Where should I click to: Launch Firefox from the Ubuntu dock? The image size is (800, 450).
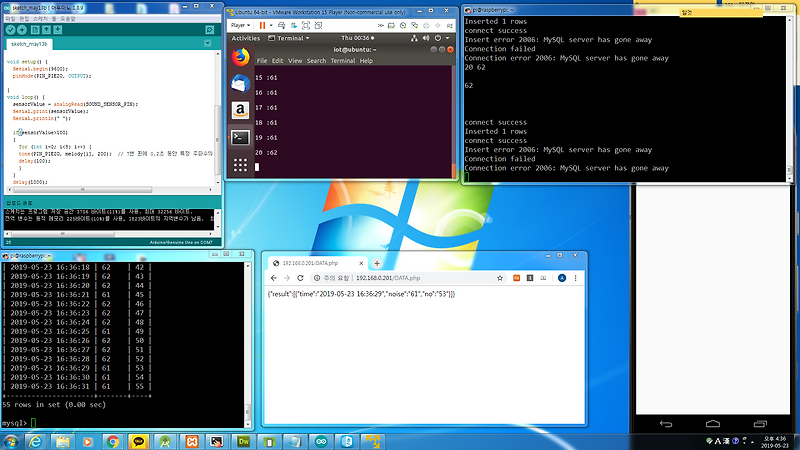[240, 57]
